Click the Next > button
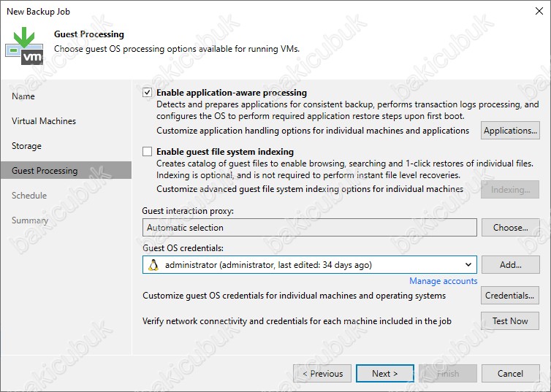This screenshot has height=392, width=551. [385, 374]
